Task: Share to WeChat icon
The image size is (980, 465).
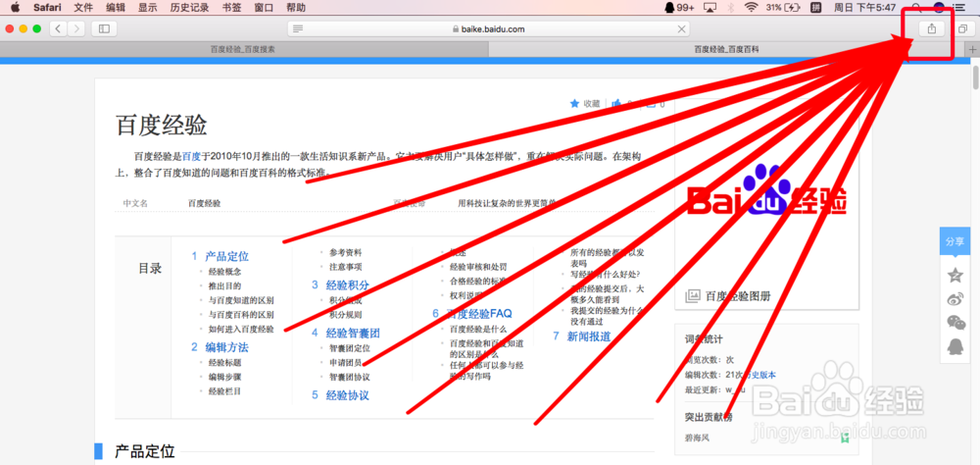Action: pos(955,323)
